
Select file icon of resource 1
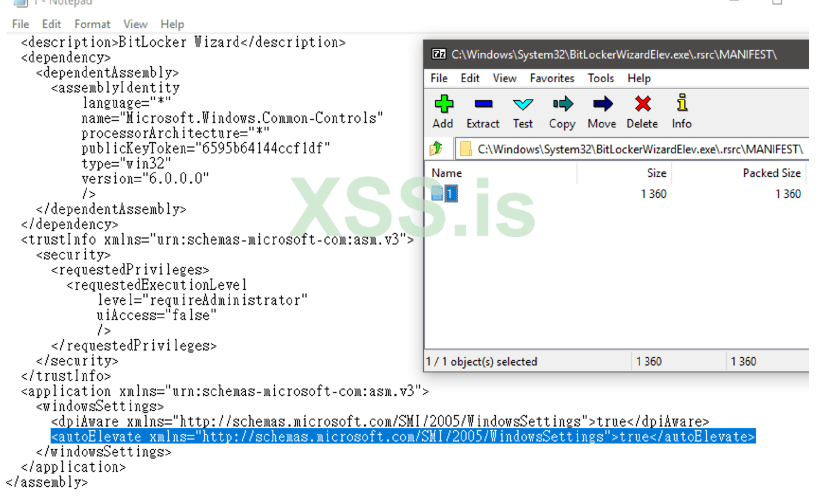click(437, 193)
